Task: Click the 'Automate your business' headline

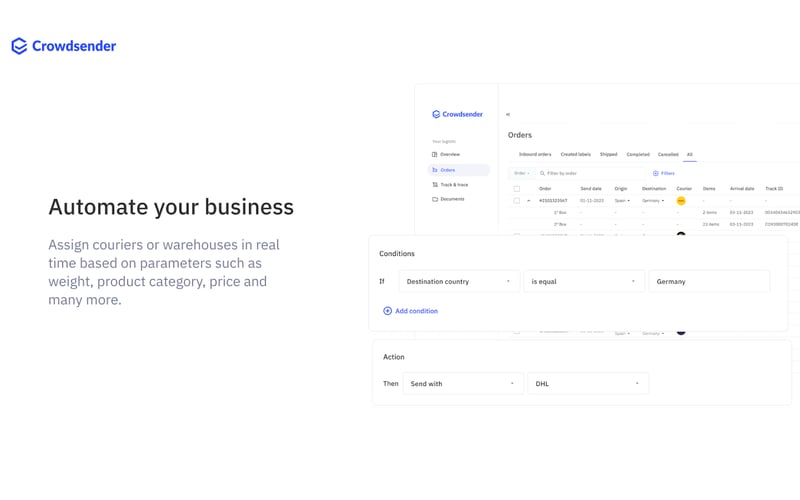Action: pyautogui.click(x=171, y=207)
